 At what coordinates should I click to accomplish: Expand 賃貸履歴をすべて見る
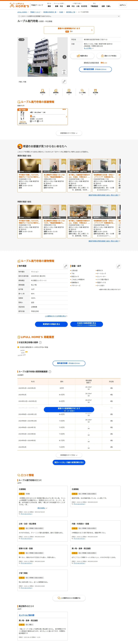pos(69,455)
